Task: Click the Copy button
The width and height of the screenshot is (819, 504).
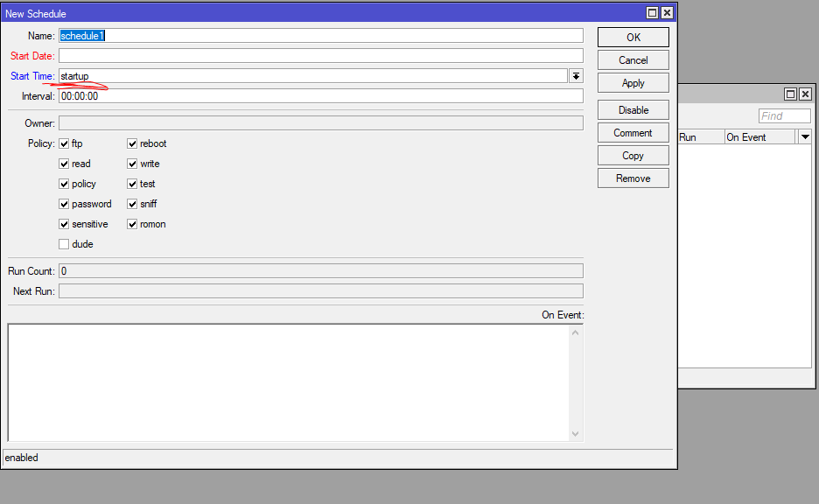Action: [633, 156]
